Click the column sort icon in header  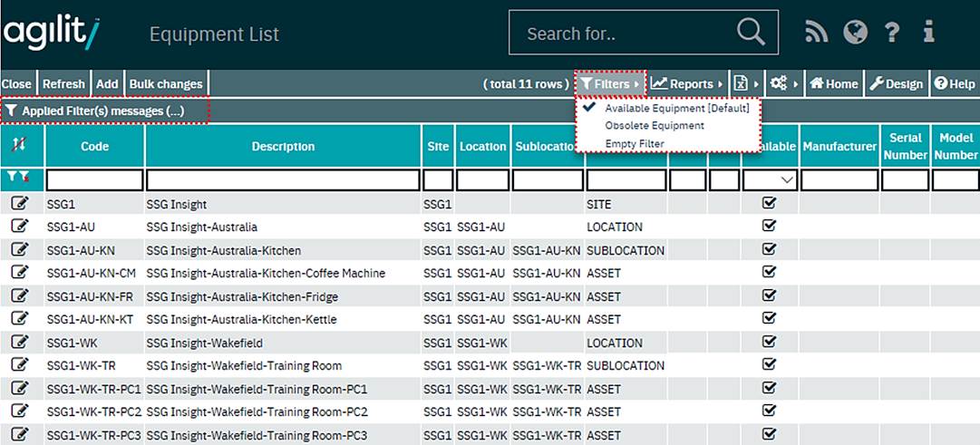point(21,145)
